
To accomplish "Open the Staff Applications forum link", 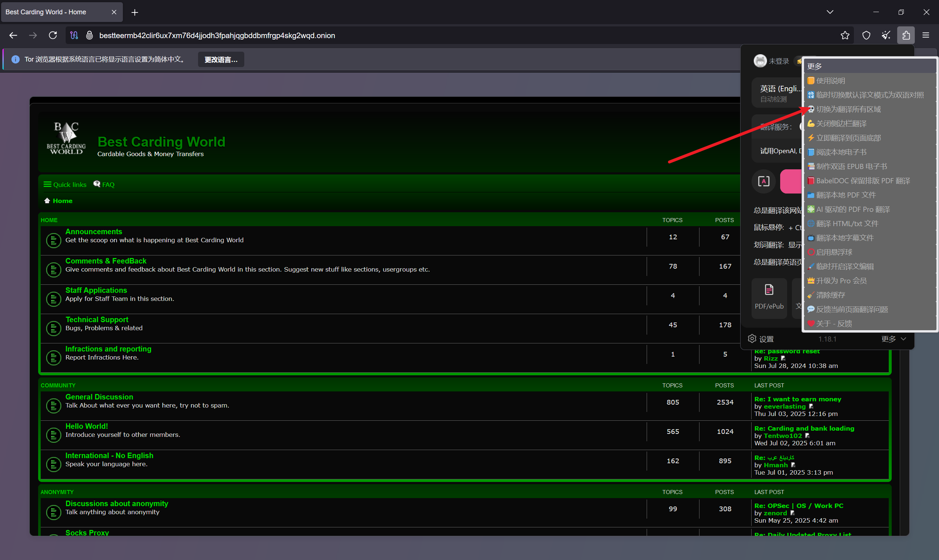I will pyautogui.click(x=96, y=290).
